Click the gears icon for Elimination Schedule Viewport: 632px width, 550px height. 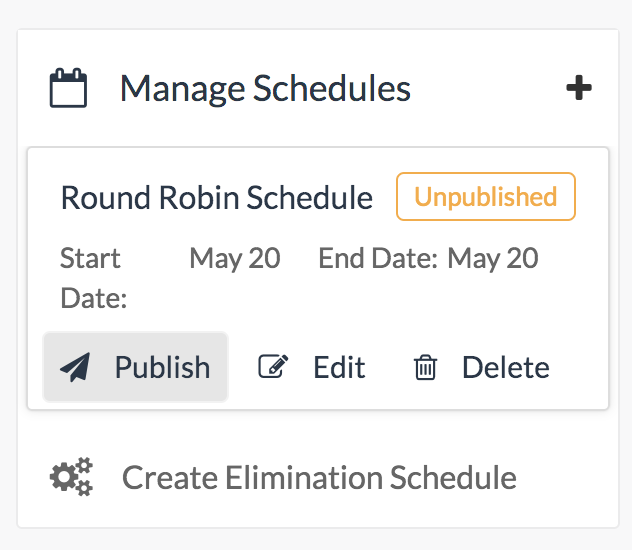point(71,477)
